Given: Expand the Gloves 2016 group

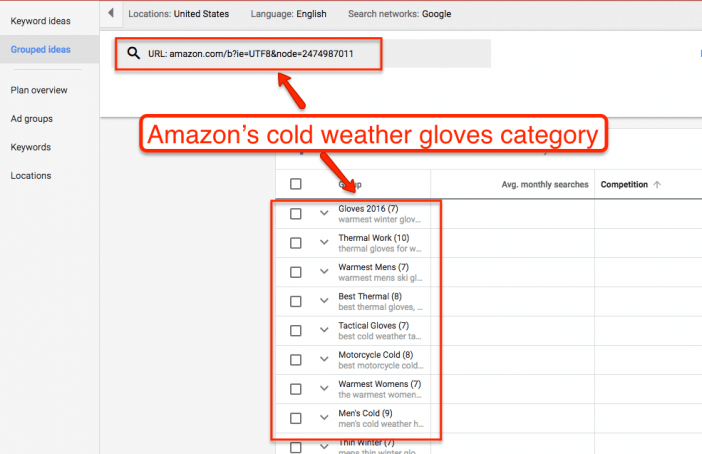Looking at the screenshot, I should (324, 213).
